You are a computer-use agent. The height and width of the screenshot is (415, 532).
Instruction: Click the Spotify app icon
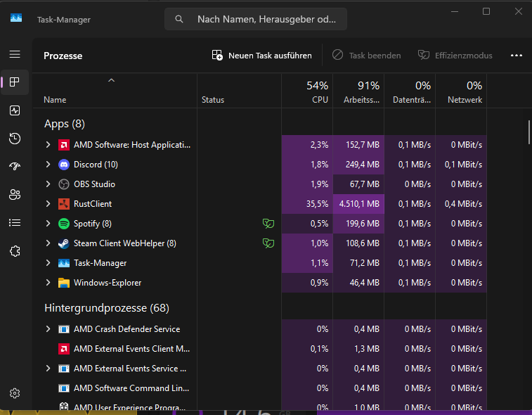click(x=64, y=224)
